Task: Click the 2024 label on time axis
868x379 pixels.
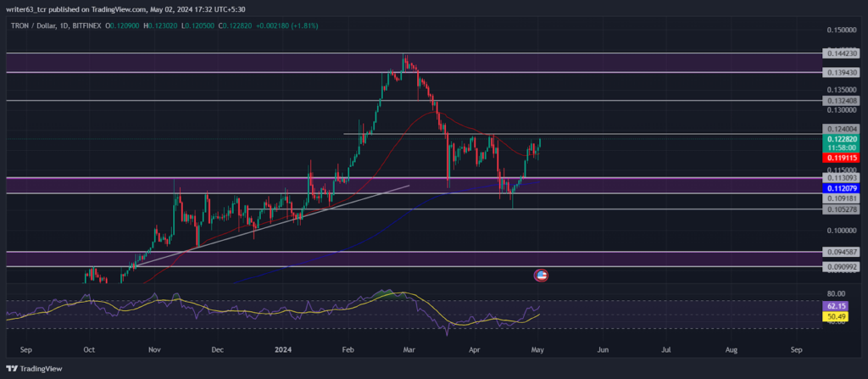Action: pos(283,350)
